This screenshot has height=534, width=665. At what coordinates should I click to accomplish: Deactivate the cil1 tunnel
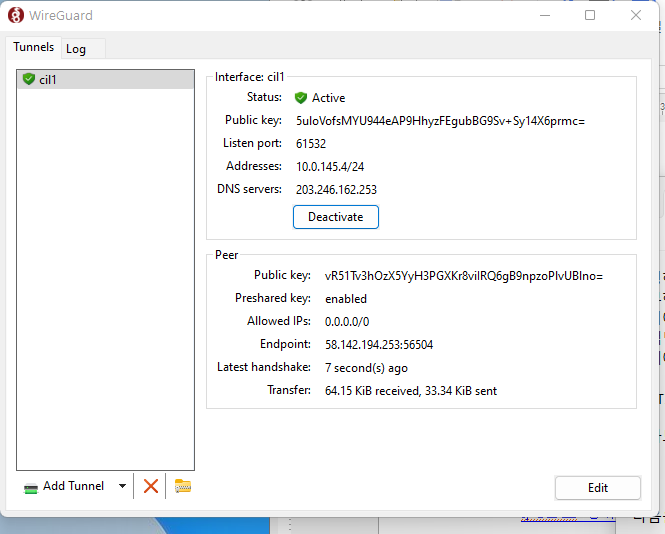pos(335,217)
